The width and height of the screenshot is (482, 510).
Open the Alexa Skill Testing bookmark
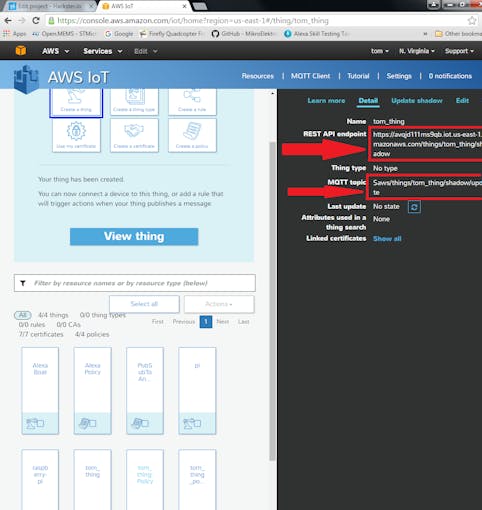[x=316, y=34]
